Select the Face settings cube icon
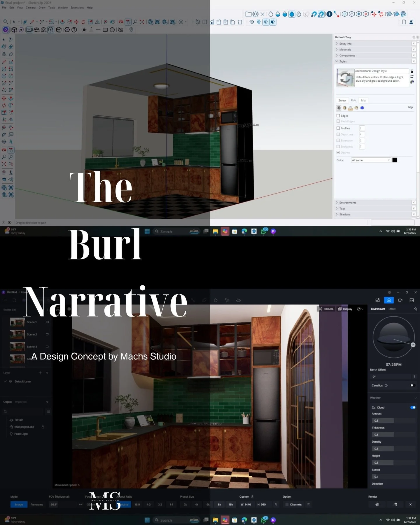 [x=344, y=108]
